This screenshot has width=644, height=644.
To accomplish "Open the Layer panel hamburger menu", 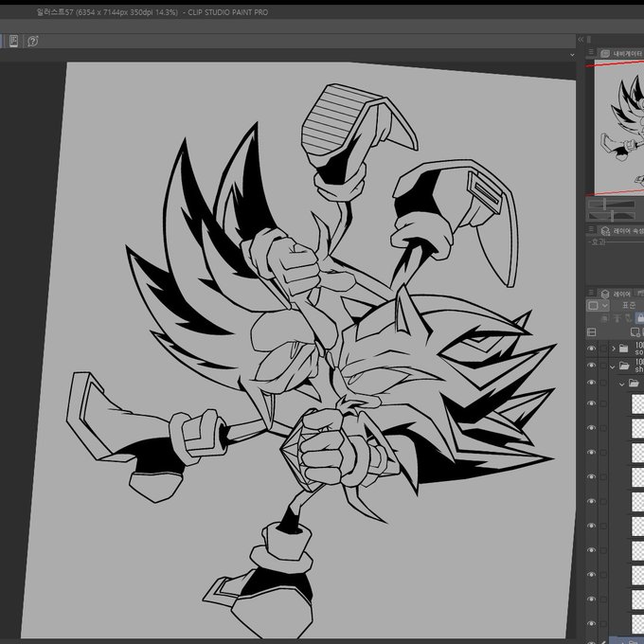I will [x=591, y=293].
